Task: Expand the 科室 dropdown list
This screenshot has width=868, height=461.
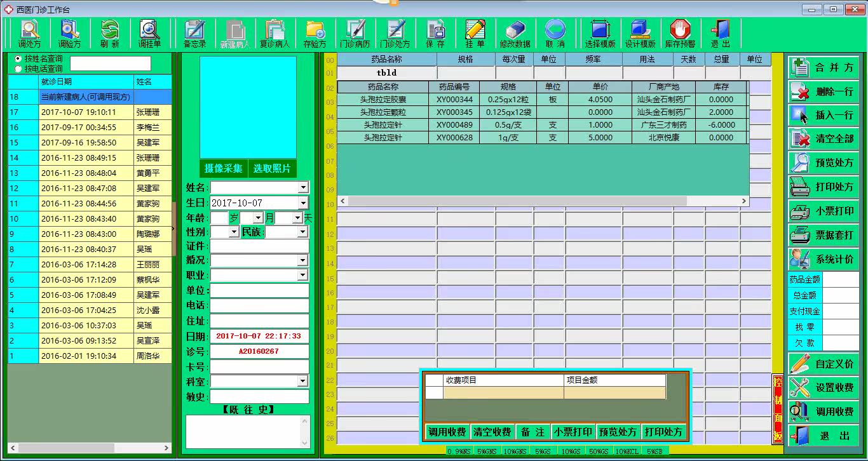Action: pyautogui.click(x=303, y=381)
